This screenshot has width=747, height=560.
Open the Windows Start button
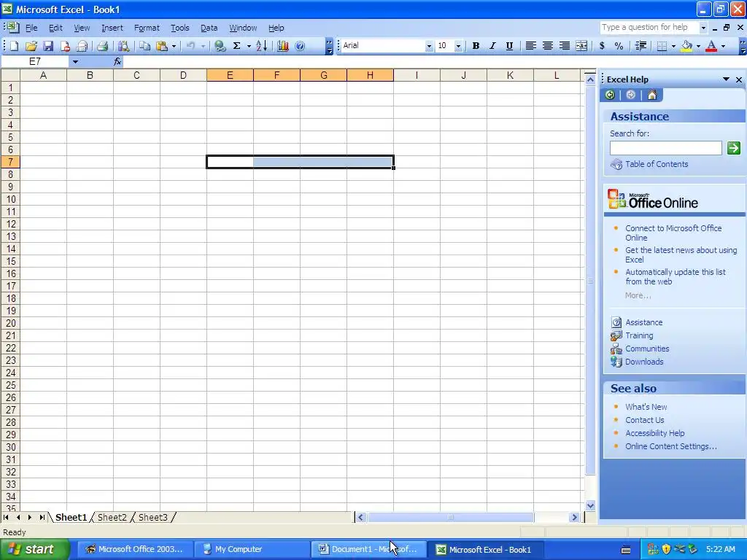tap(35, 550)
